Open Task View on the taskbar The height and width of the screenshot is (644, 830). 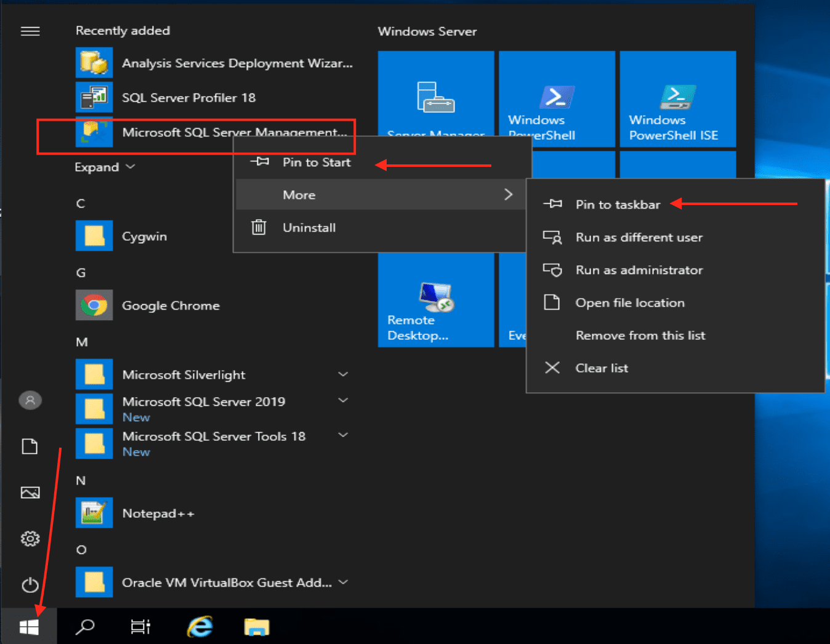140,627
